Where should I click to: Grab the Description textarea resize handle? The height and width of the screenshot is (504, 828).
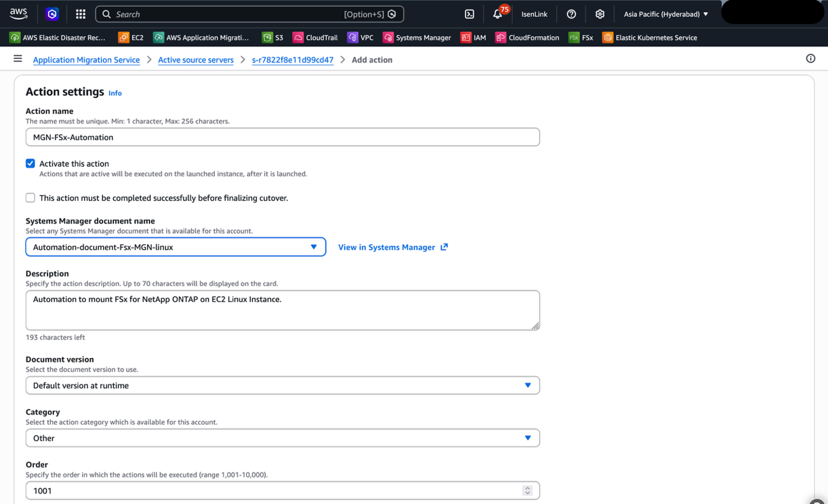click(535, 326)
